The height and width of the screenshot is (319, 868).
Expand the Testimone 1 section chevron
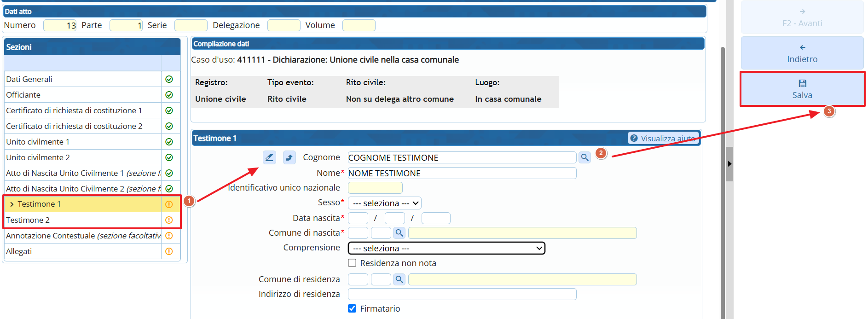pos(12,204)
